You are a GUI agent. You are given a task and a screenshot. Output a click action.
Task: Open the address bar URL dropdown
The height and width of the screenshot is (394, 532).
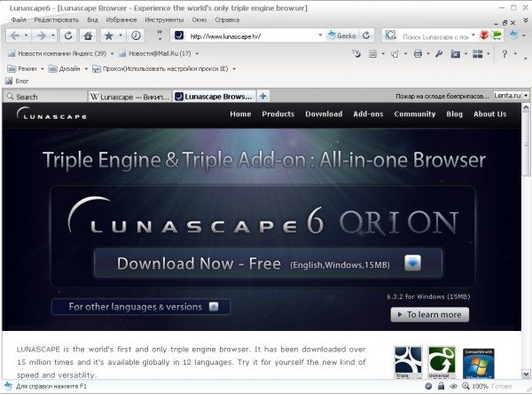(320, 35)
